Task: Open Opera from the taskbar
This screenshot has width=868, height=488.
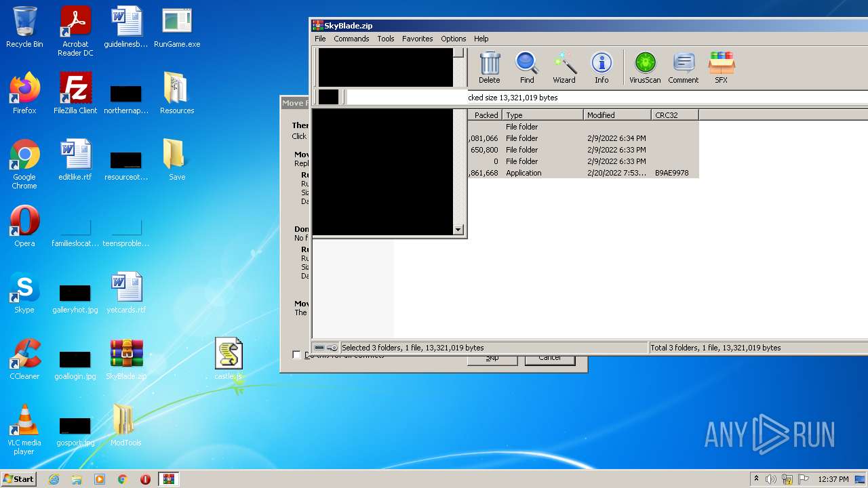Action: 145,479
